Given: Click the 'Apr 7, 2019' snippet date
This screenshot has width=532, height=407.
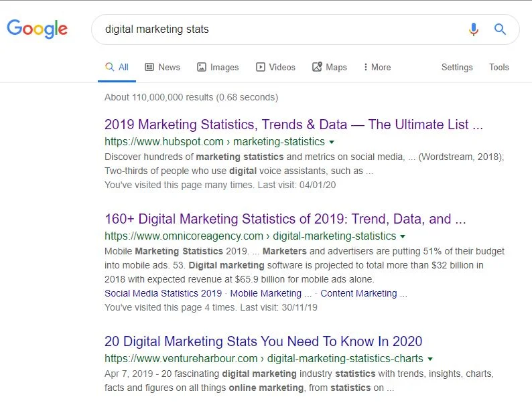Looking at the screenshot, I should point(129,374).
